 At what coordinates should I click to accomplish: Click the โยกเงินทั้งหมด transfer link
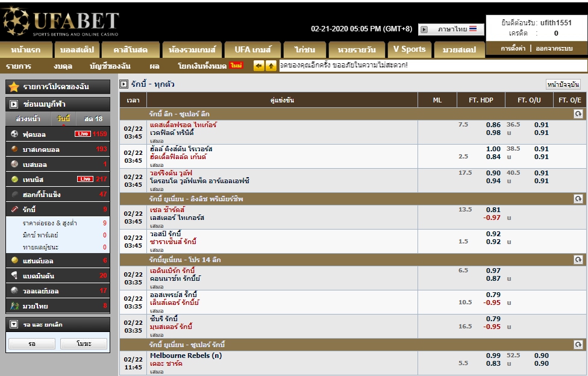point(202,66)
